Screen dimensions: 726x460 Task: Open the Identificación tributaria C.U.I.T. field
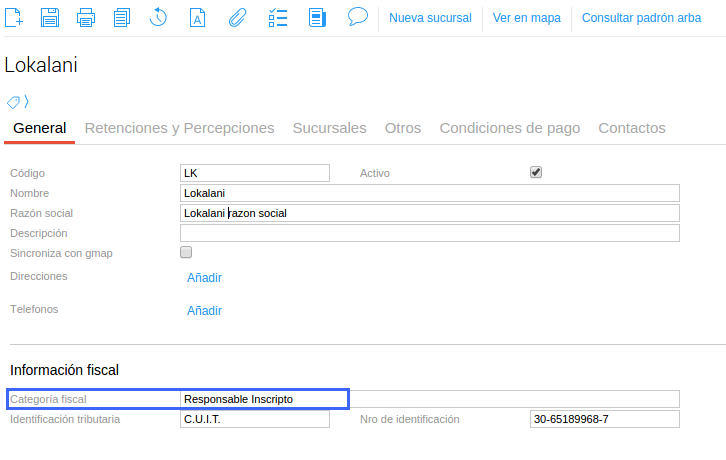(x=255, y=419)
